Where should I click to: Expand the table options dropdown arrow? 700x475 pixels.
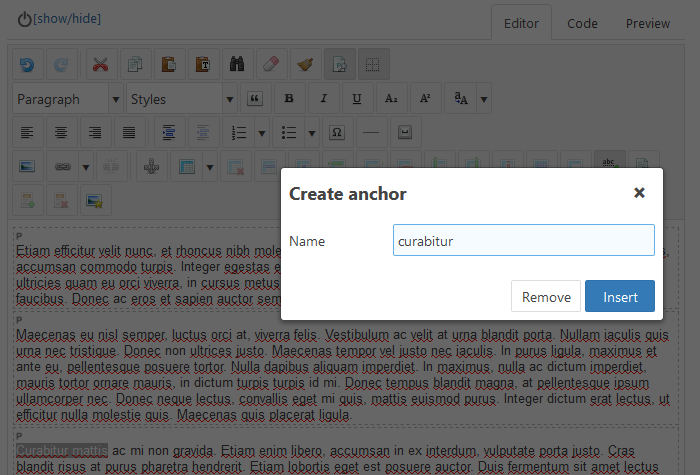pyautogui.click(x=210, y=167)
